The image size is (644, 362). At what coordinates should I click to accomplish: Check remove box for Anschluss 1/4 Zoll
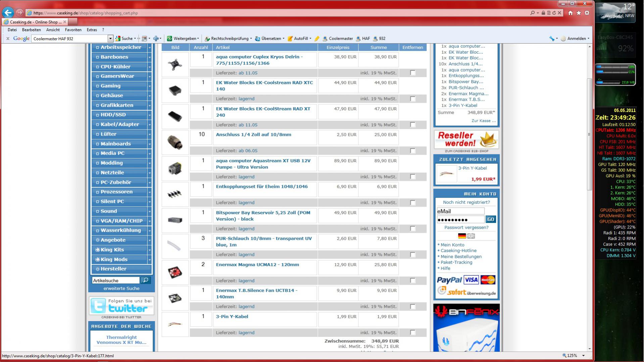[x=412, y=151]
